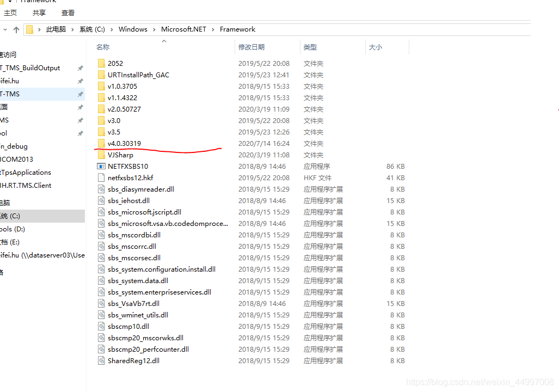
Task: Sort by 类型 column header
Action: coord(310,47)
